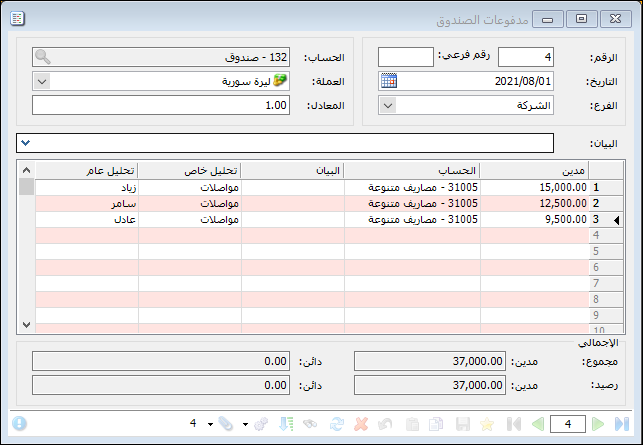Click the record number field in the navigation bar
Image resolution: width=643 pixels, height=445 pixels.
pyautogui.click(x=568, y=424)
